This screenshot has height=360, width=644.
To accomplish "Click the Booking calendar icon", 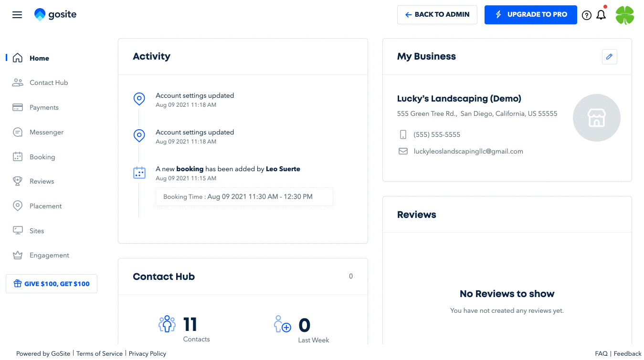I will (17, 156).
